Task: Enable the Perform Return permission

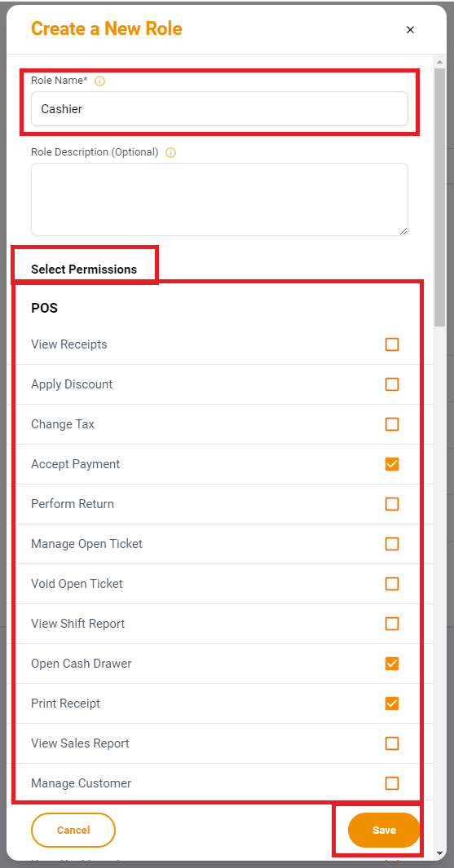Action: point(392,504)
